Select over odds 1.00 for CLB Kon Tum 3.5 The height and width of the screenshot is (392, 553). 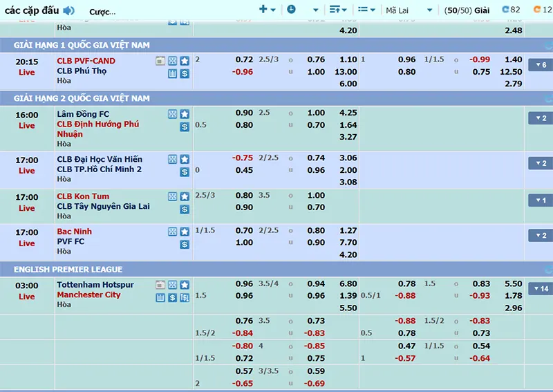click(316, 196)
